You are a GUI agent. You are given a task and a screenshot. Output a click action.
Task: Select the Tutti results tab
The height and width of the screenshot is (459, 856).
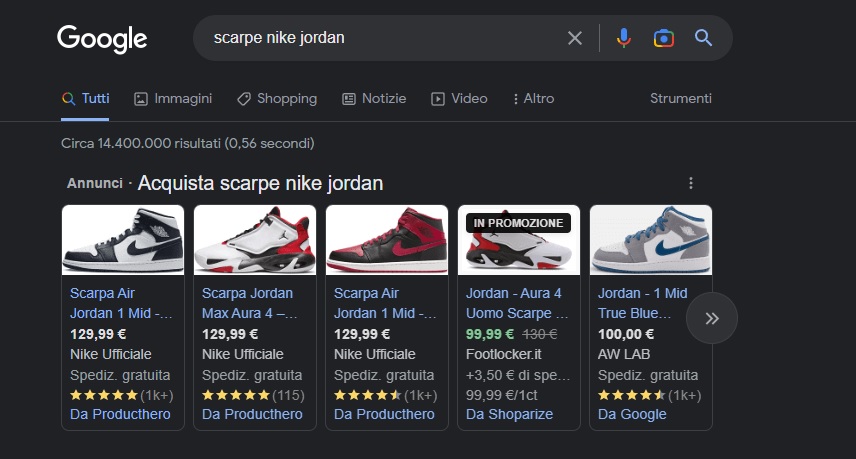pos(85,99)
